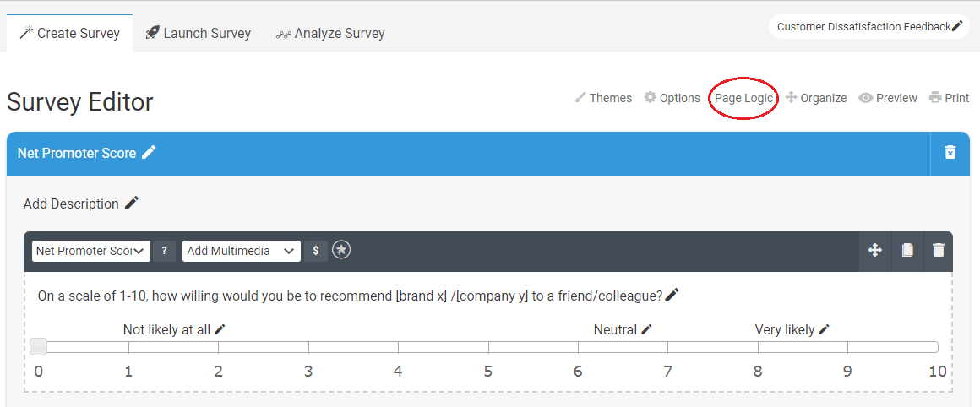Edit the Add Description pencil icon
The width and height of the screenshot is (980, 407).
[x=131, y=203]
